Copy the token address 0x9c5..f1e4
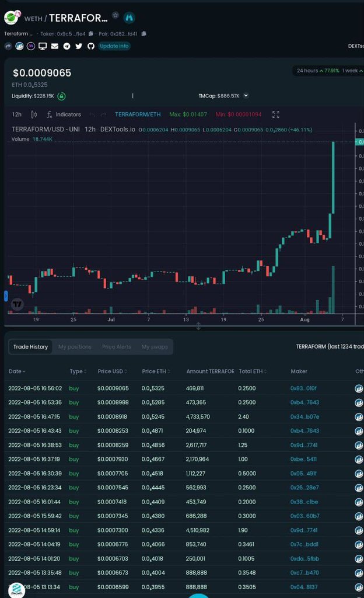Image resolution: width=364 pixels, height=598 pixels. tap(90, 34)
